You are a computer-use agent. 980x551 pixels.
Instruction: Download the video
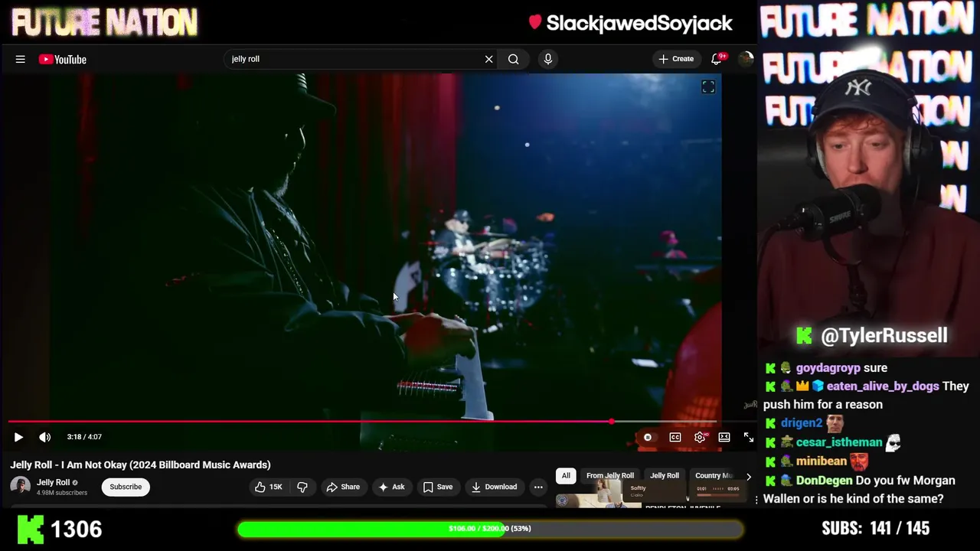coord(494,487)
